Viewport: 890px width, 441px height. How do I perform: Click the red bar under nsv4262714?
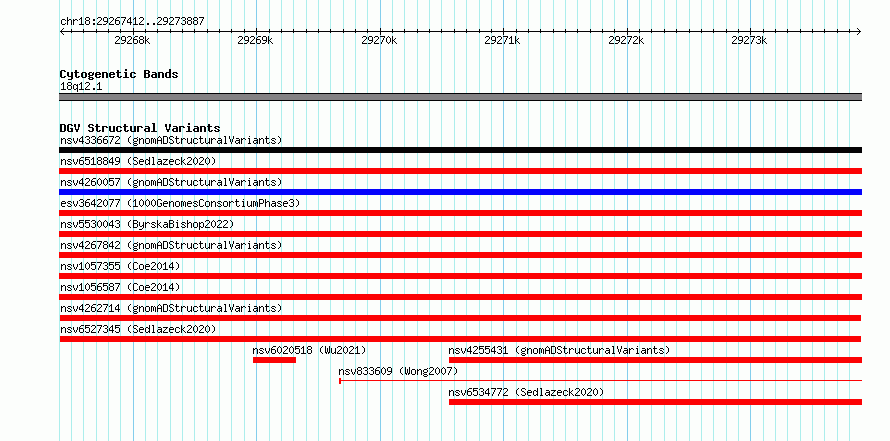[x=460, y=318]
